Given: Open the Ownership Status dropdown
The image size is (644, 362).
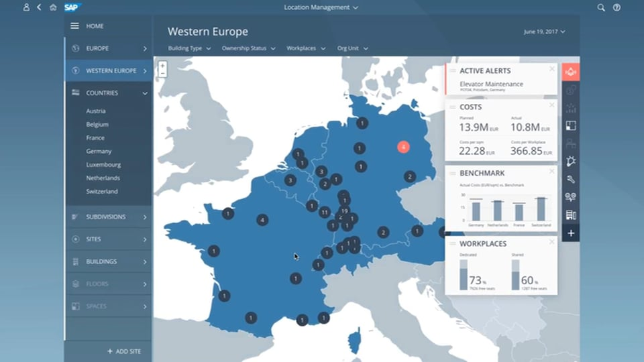Looking at the screenshot, I should pyautogui.click(x=248, y=48).
